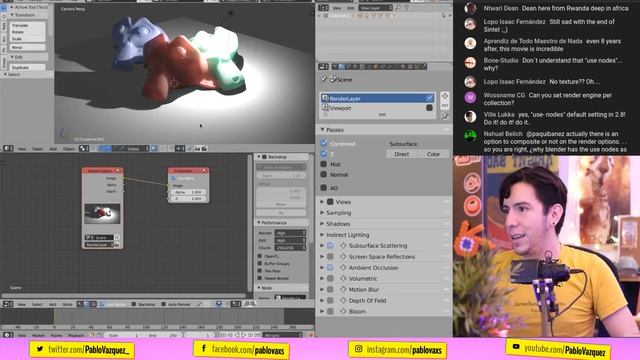This screenshot has width=640, height=360.
Task: Open the 3D viewport editor type selector
Action: point(8,149)
